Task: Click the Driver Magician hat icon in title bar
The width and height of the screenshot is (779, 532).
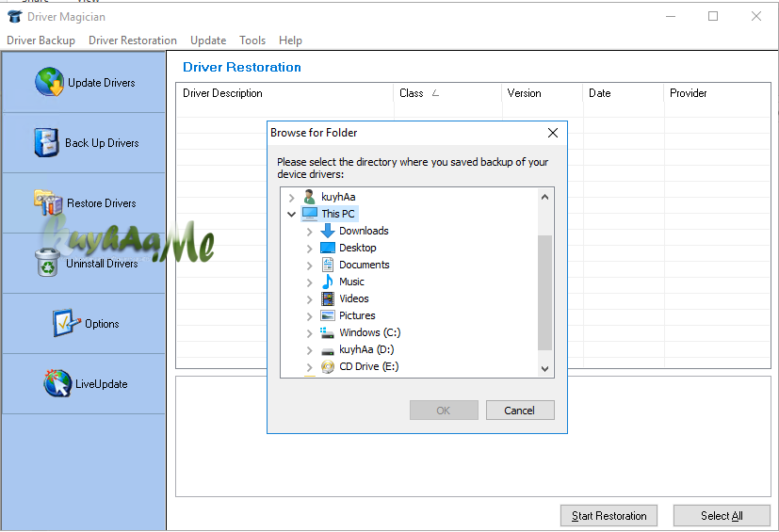Action: 15,16
